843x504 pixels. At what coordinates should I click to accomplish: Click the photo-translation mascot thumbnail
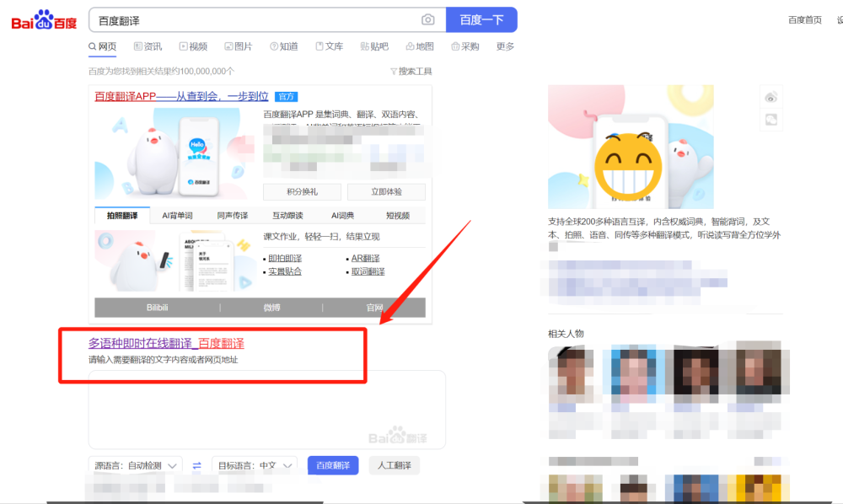point(175,260)
